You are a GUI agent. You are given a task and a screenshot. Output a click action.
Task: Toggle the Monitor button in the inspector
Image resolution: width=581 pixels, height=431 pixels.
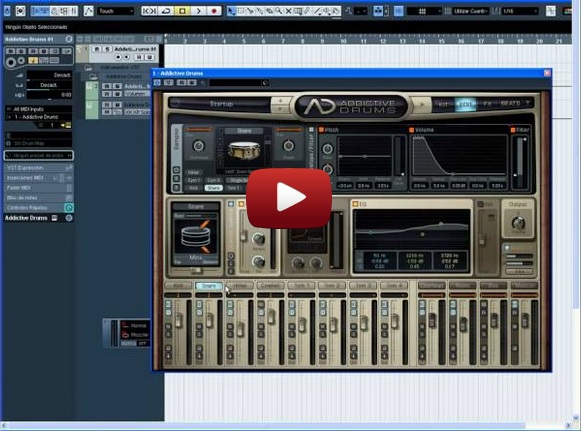pos(21,61)
